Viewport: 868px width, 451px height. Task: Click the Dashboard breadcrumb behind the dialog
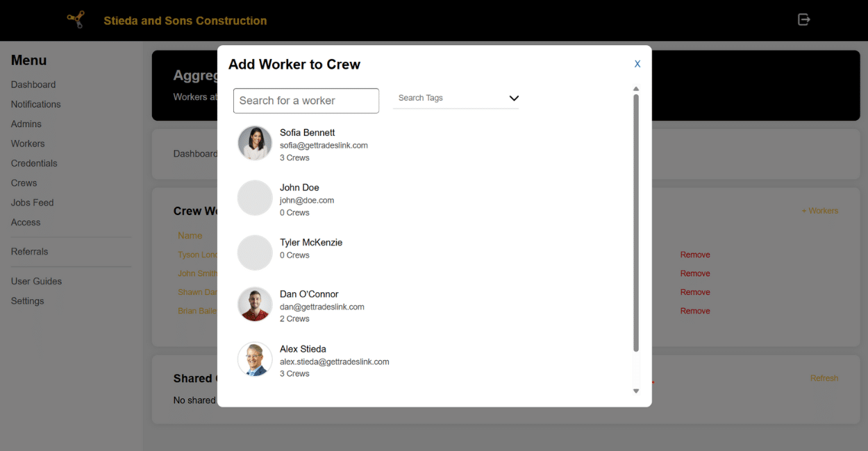pyautogui.click(x=195, y=154)
